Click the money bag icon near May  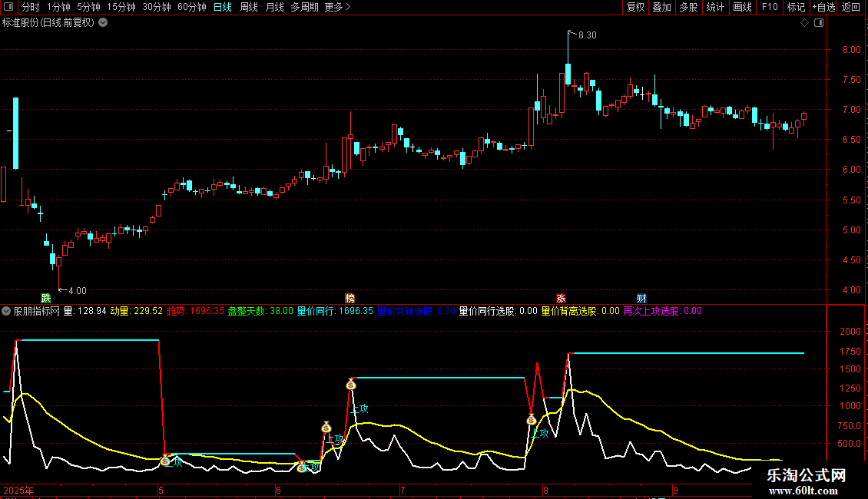[165, 461]
